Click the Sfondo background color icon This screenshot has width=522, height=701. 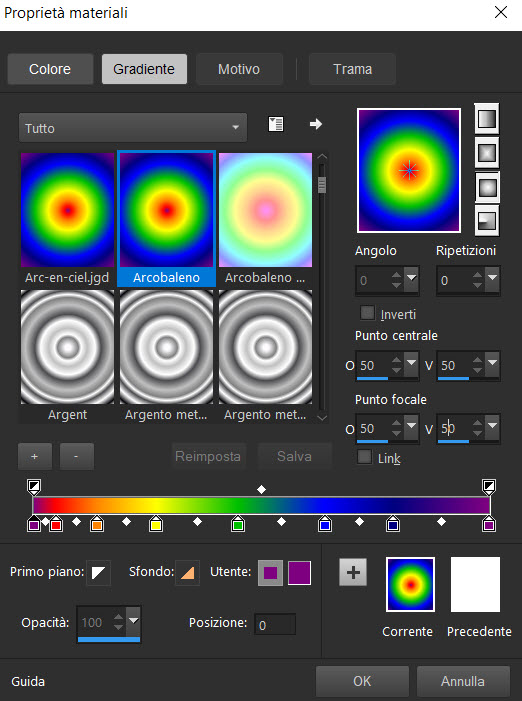(x=187, y=573)
